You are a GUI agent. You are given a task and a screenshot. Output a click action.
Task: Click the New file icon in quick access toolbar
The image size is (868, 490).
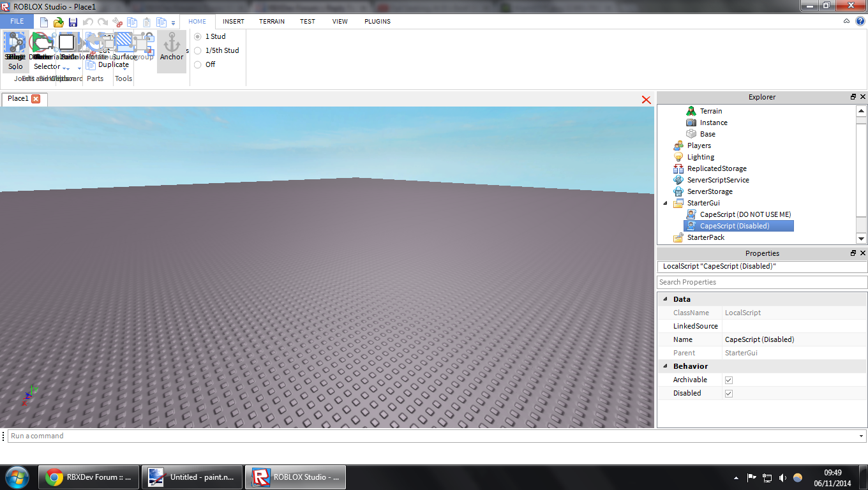tap(44, 22)
